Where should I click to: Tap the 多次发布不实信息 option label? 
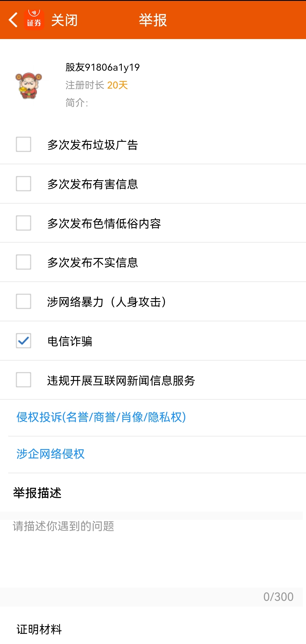pyautogui.click(x=93, y=263)
